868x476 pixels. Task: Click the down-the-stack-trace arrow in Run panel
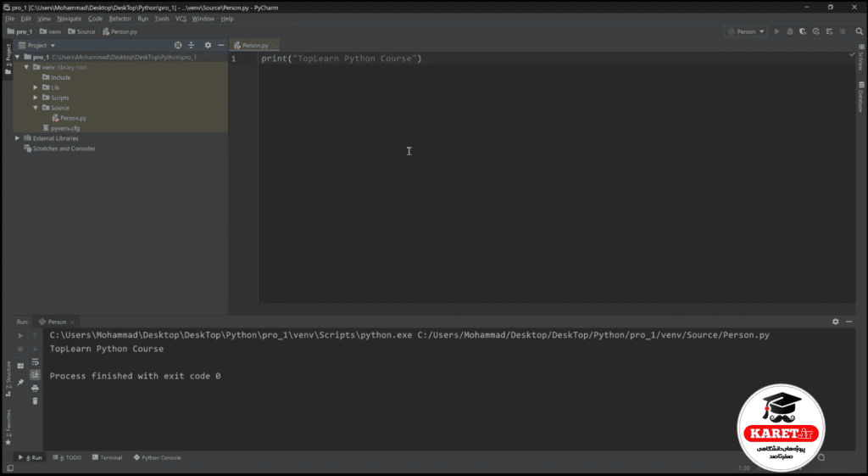pyautogui.click(x=35, y=349)
